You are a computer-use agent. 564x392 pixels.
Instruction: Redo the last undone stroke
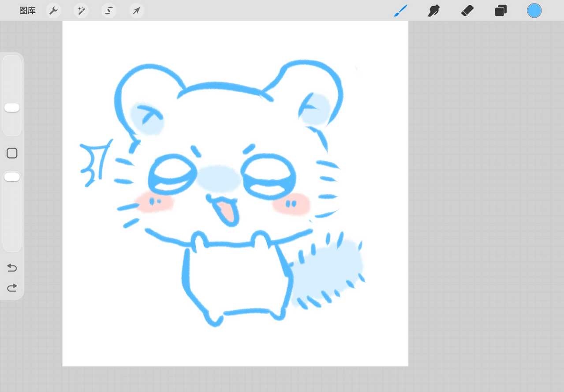[12, 288]
